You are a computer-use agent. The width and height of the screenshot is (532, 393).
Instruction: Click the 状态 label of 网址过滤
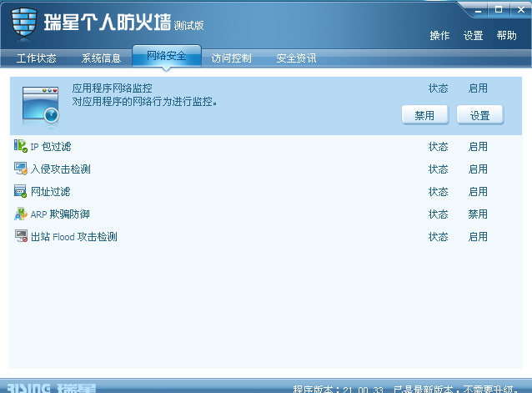[438, 192]
